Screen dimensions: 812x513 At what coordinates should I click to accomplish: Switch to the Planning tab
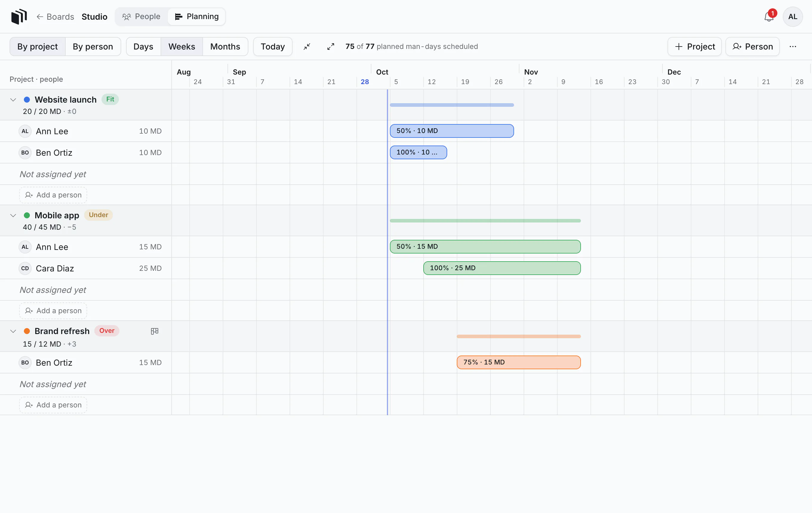[197, 16]
